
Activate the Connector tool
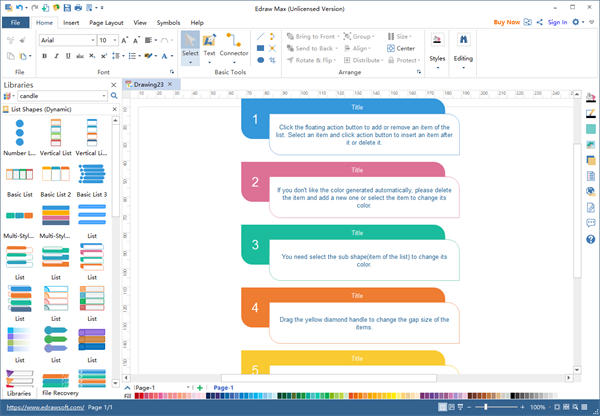point(234,46)
